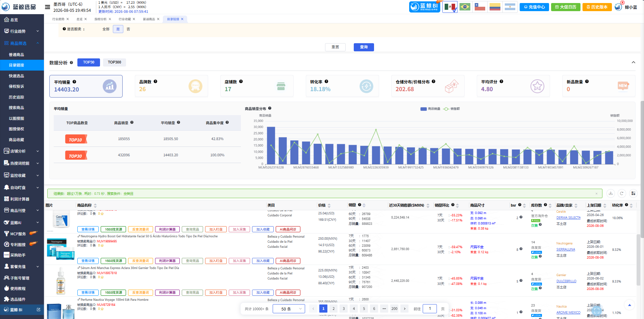Select the Argentina flag site icon
The width and height of the screenshot is (644, 319).
(x=510, y=7)
